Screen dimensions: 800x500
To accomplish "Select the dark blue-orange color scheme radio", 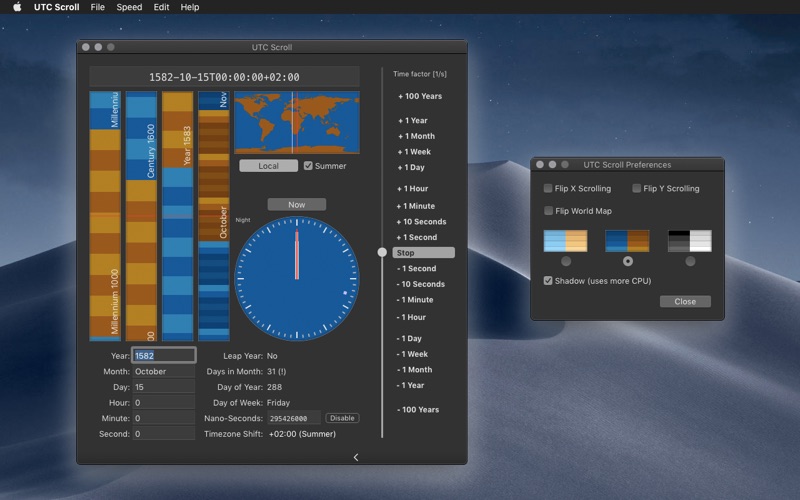I will coord(628,261).
